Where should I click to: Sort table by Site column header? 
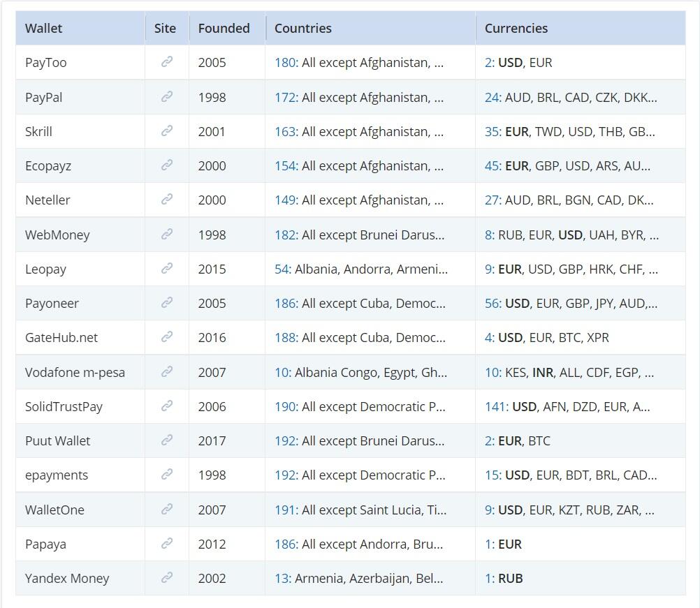click(x=167, y=28)
